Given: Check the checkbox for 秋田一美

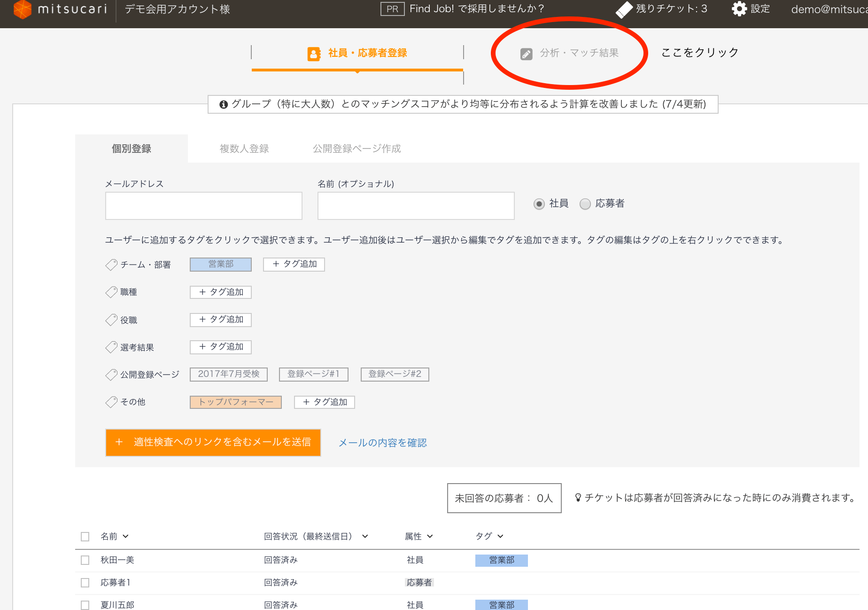Looking at the screenshot, I should (85, 560).
